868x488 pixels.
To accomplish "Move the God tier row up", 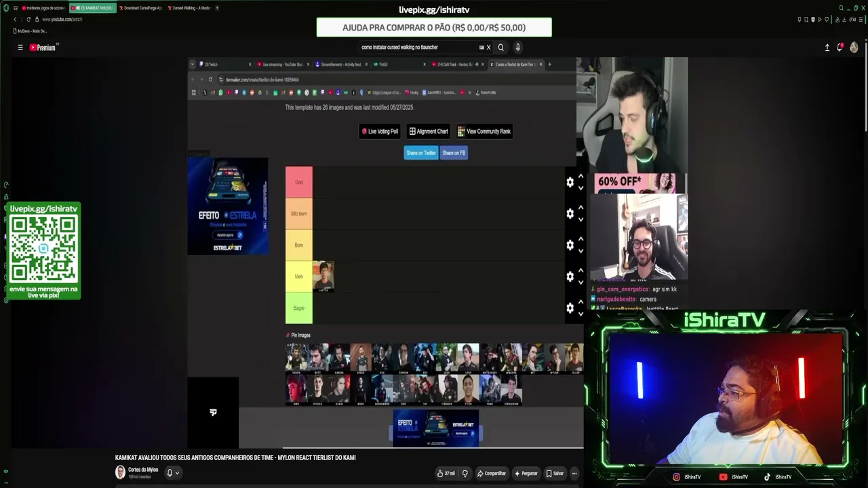I will tap(580, 176).
